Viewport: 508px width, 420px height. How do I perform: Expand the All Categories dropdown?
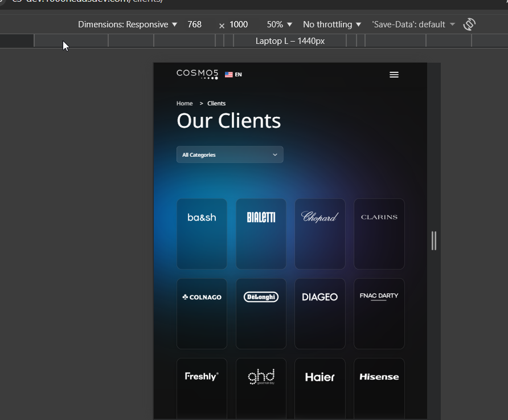[230, 154]
